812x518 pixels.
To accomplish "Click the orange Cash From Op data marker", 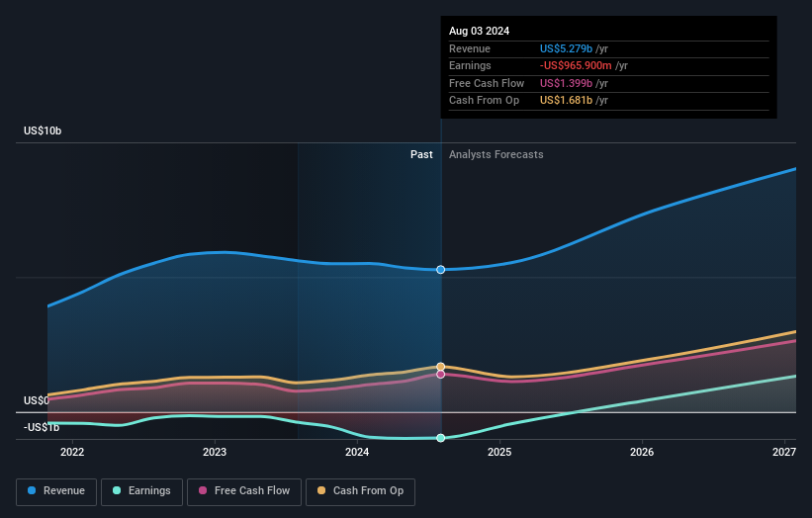I will pos(441,367).
